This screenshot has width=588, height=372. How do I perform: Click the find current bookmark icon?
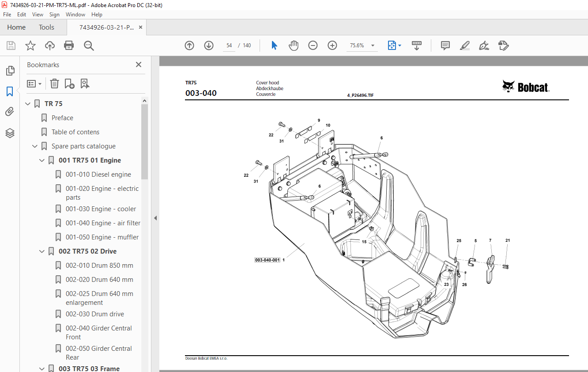click(85, 84)
